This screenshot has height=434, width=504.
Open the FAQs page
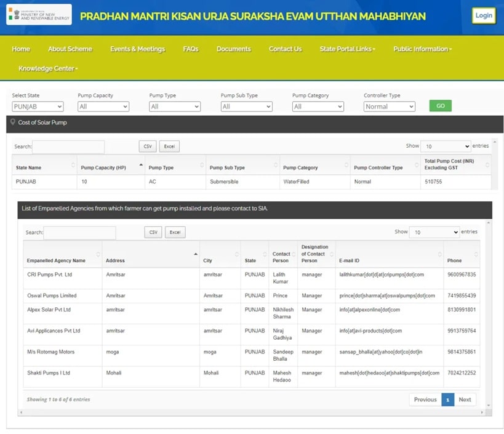191,49
